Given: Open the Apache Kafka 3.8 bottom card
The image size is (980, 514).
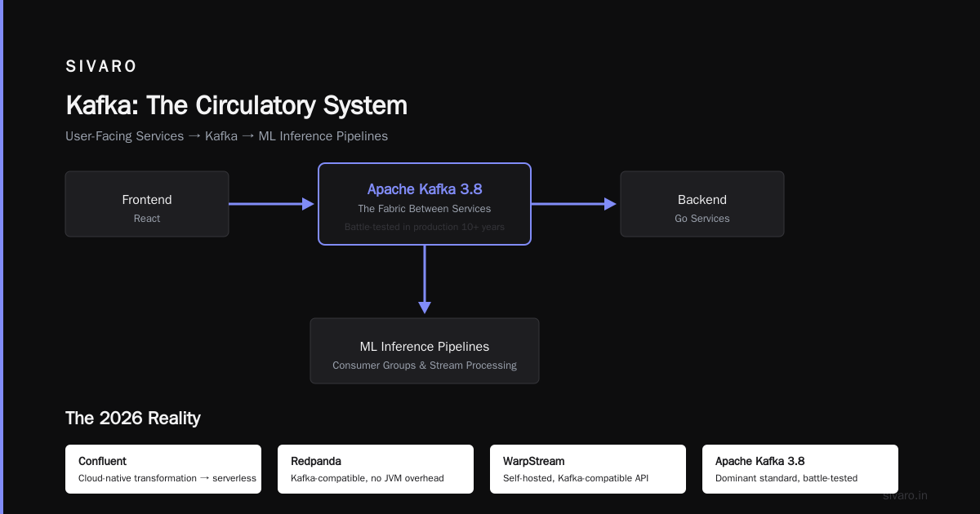Looking at the screenshot, I should pos(800,469).
